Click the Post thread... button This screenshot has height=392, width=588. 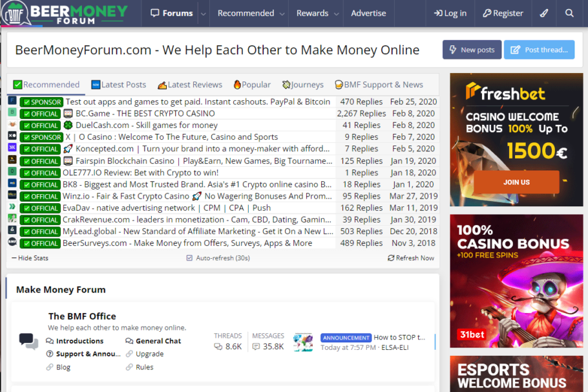(539, 50)
